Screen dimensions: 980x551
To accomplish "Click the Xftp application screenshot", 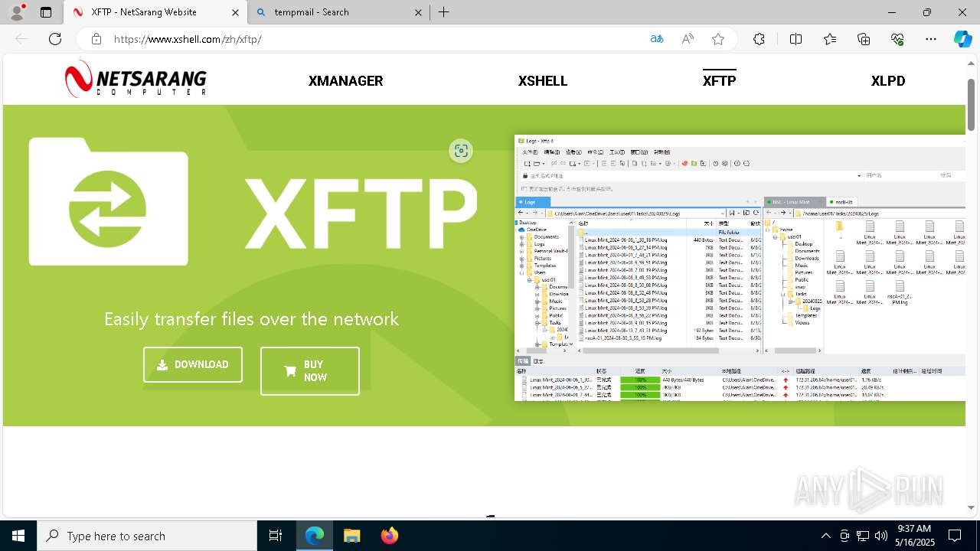I will [740, 268].
